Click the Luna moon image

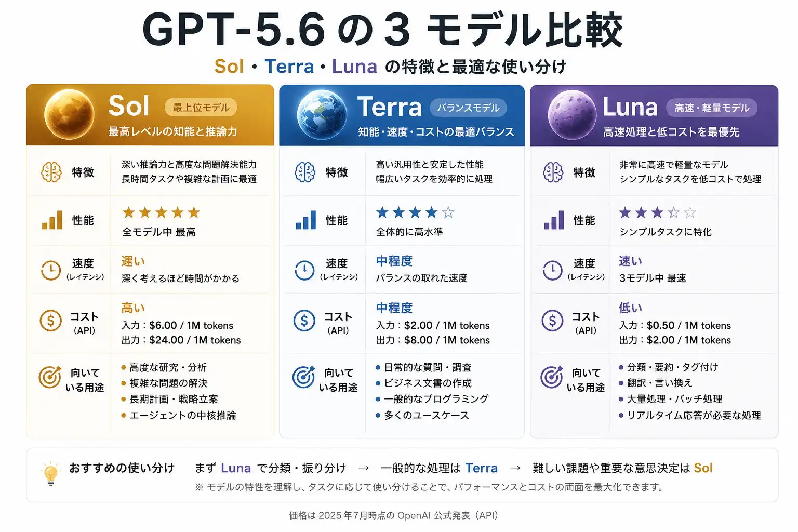pyautogui.click(x=573, y=115)
